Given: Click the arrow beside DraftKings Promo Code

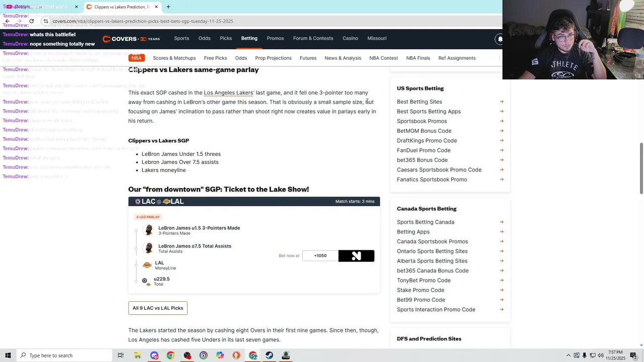Looking at the screenshot, I should (502, 141).
